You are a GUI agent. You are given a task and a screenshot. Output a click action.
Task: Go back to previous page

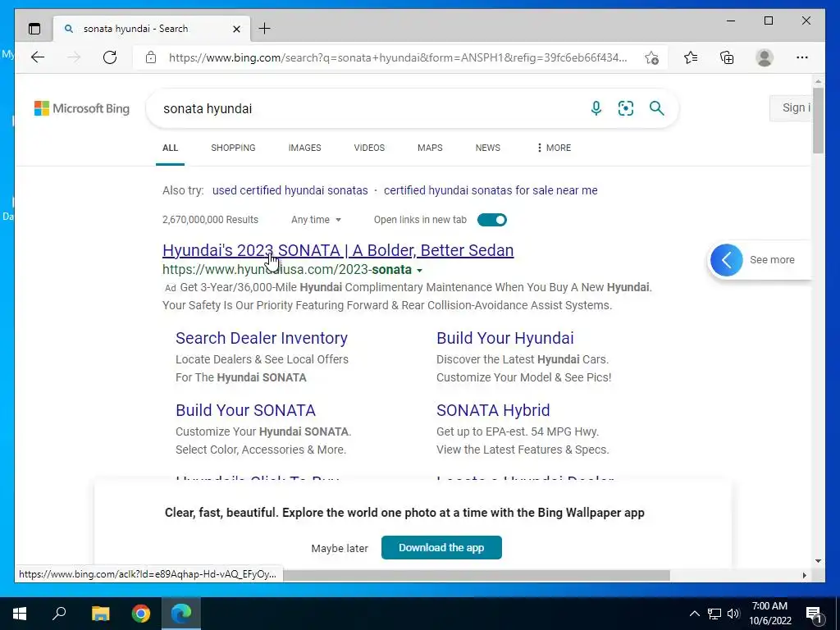pos(38,57)
